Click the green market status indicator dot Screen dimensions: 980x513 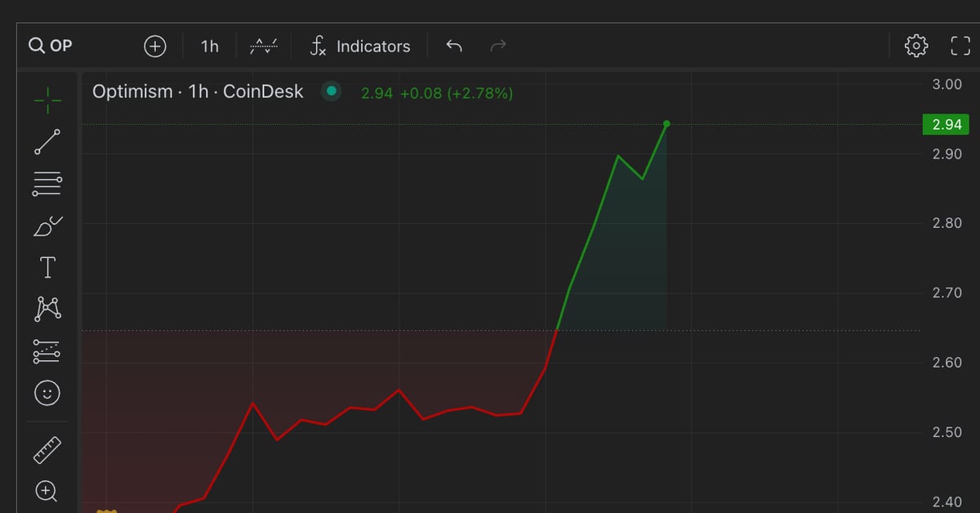tap(331, 91)
